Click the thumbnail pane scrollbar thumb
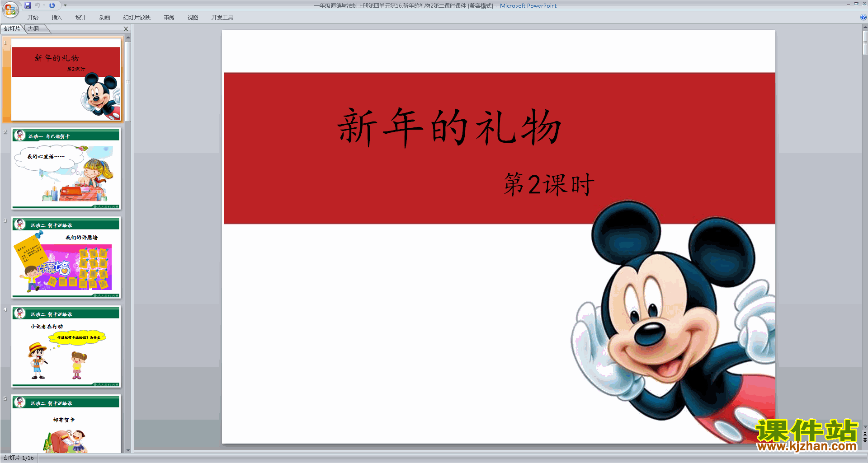868x463 pixels. coord(128,81)
